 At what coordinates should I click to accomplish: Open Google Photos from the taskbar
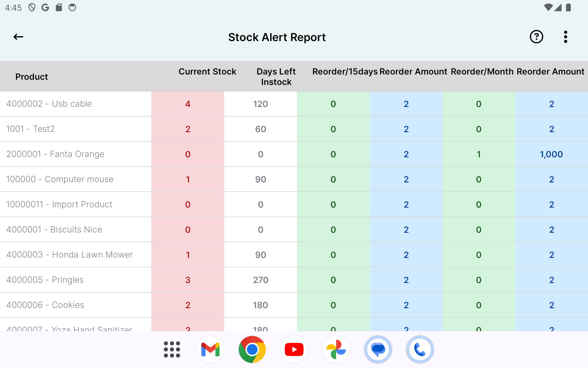pyautogui.click(x=336, y=349)
